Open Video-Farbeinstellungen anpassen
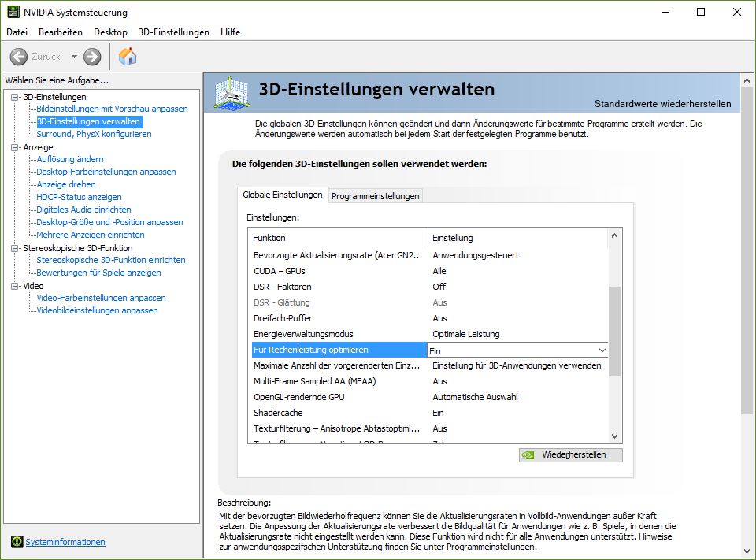Screen dimensions: 756x560 (x=102, y=298)
